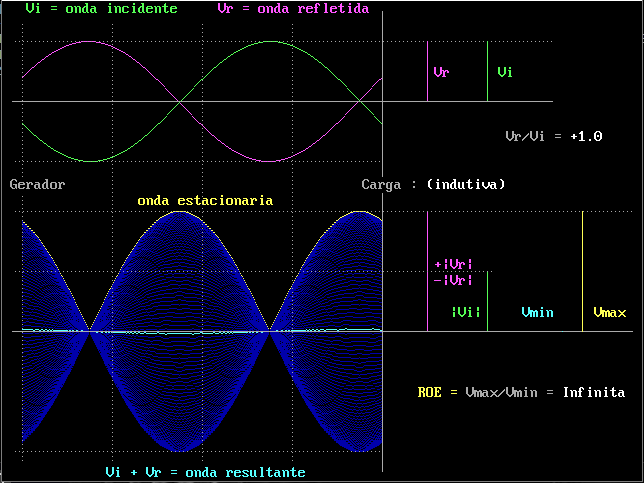Click the '-|Vr|' label
This screenshot has height=484, width=644.
[453, 280]
